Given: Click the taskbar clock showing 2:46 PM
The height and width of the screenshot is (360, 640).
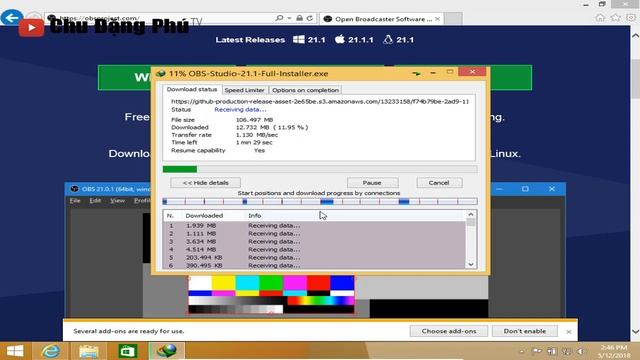Looking at the screenshot, I should pos(614,351).
